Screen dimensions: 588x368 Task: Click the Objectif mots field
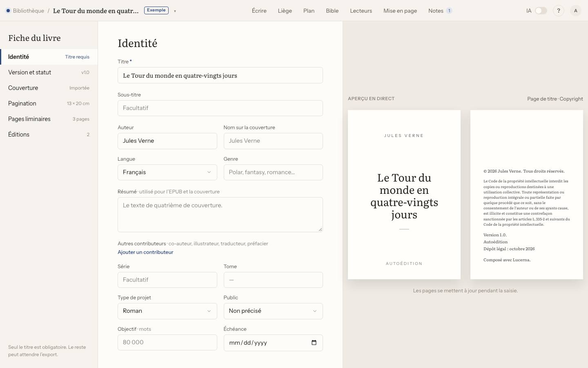coord(167,342)
